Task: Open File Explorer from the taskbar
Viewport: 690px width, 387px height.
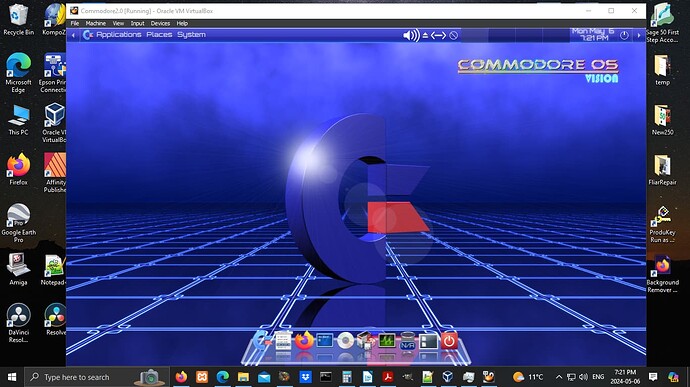Action: [x=243, y=377]
